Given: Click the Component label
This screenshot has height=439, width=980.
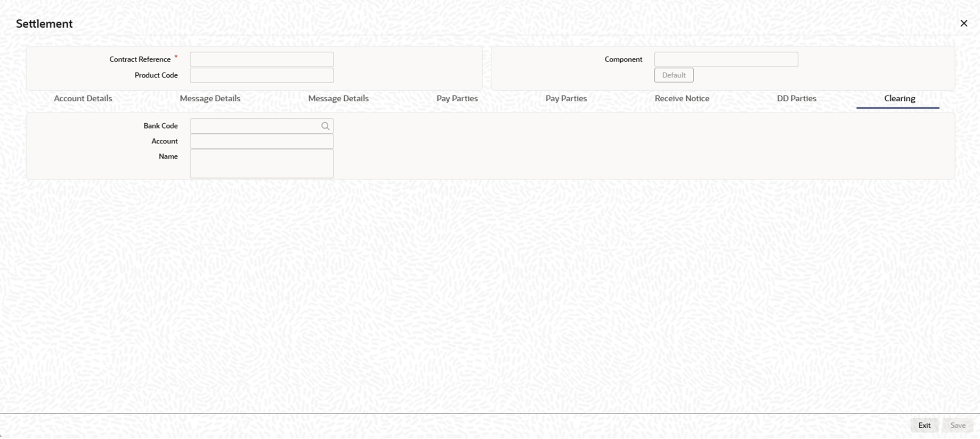Looking at the screenshot, I should click(x=623, y=59).
